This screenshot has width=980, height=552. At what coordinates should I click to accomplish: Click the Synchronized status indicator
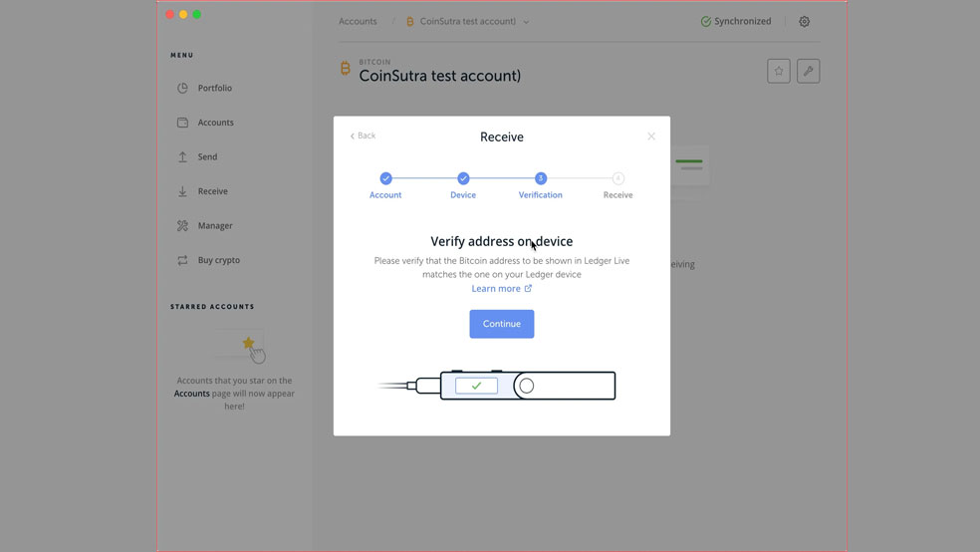pyautogui.click(x=736, y=21)
